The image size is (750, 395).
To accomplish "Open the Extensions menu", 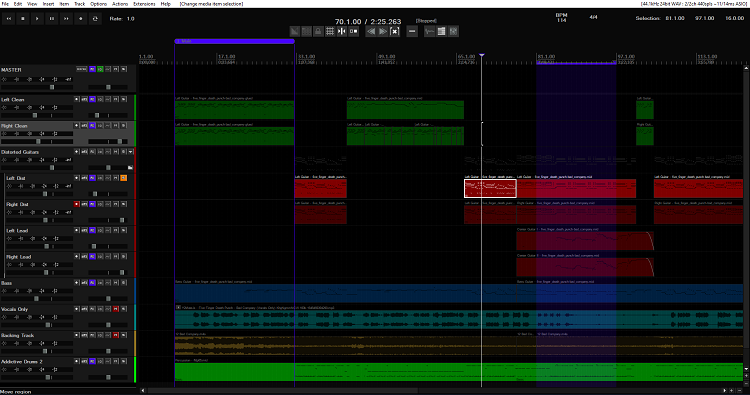I will click(144, 4).
